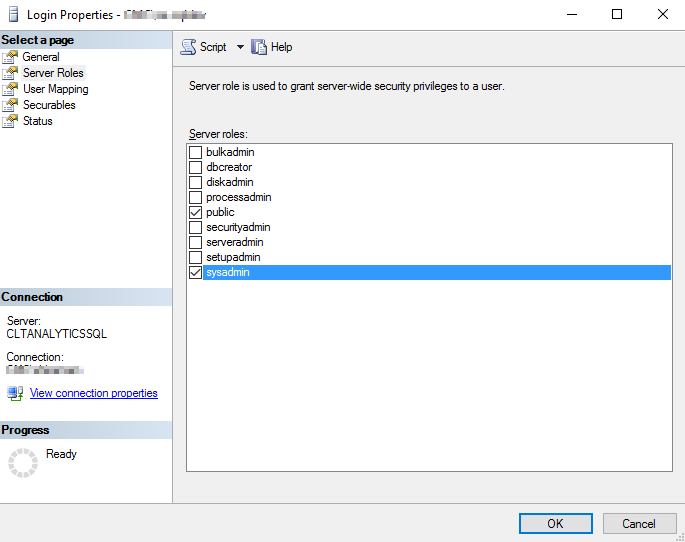Screen dimensions: 685x542
Task: Click View connection properties link
Action: pyautogui.click(x=93, y=393)
